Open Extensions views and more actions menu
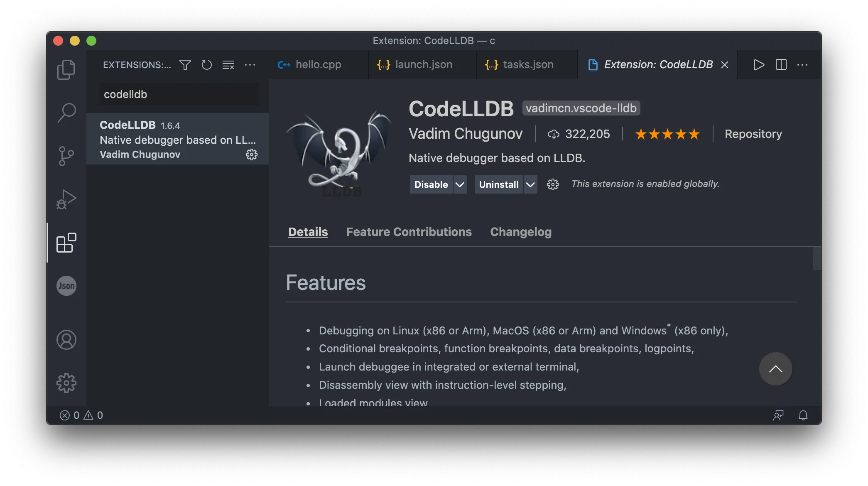Screen dimensions: 868x486 click(250, 65)
